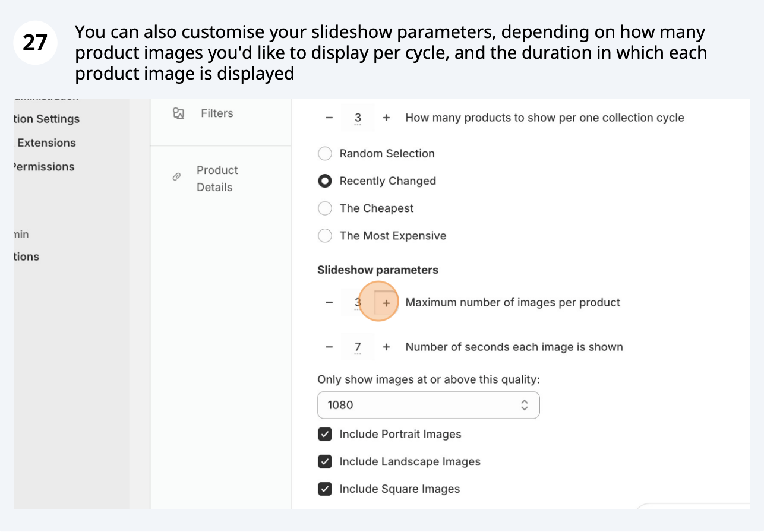Select The Most Expensive option

tap(325, 236)
